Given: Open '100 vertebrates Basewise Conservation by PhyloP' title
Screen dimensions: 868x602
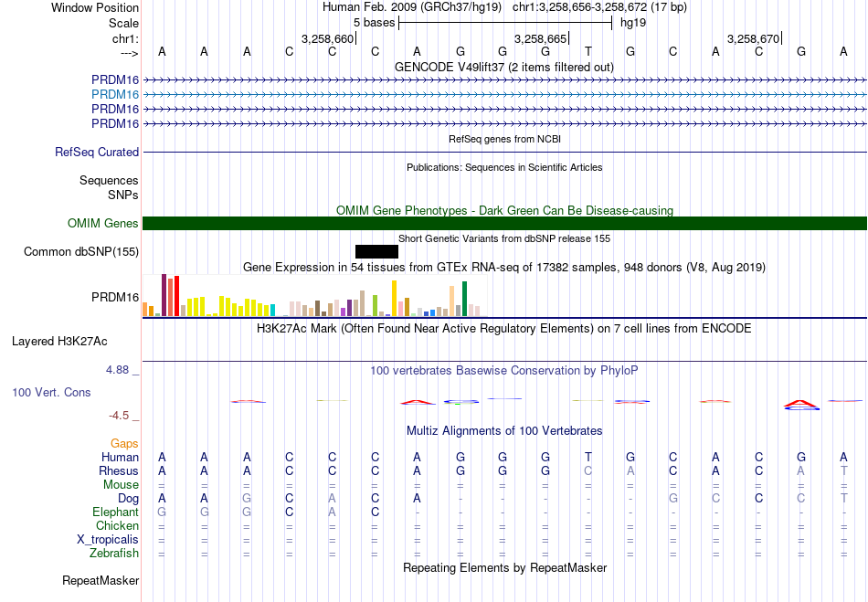Looking at the screenshot, I should pyautogui.click(x=504, y=371).
